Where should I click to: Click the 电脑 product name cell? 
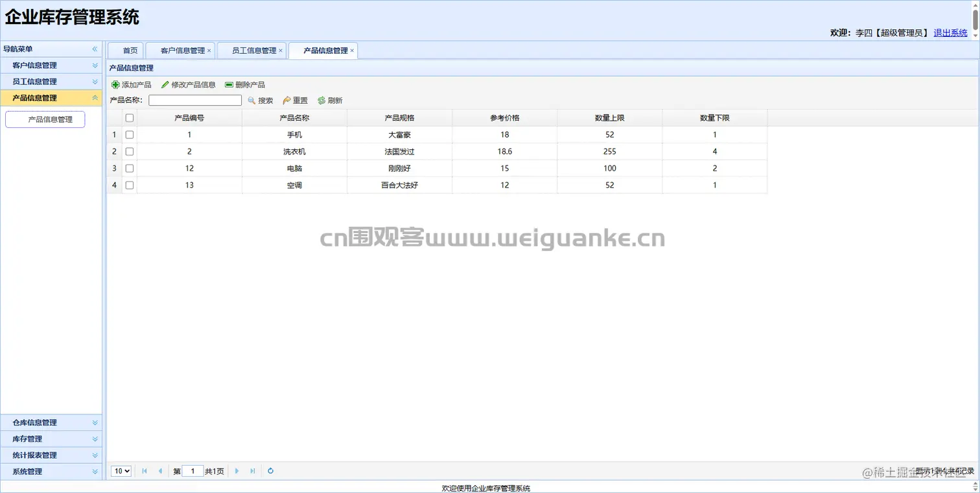click(294, 169)
